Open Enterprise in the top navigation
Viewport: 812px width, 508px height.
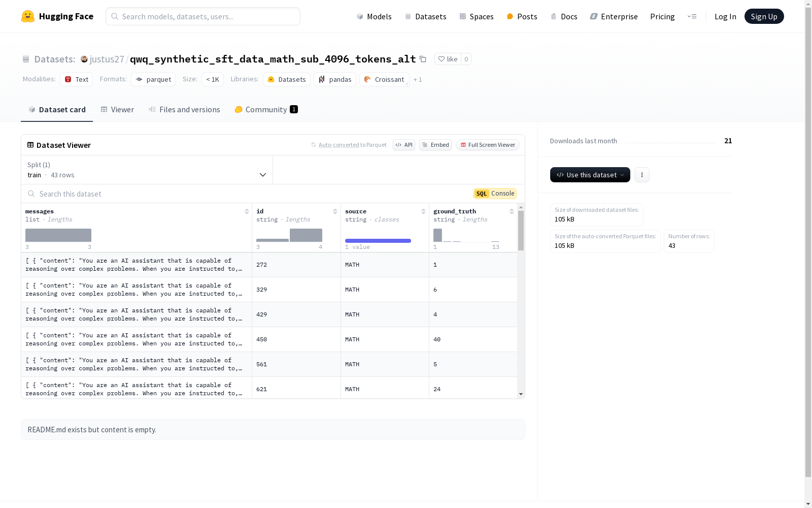click(614, 16)
